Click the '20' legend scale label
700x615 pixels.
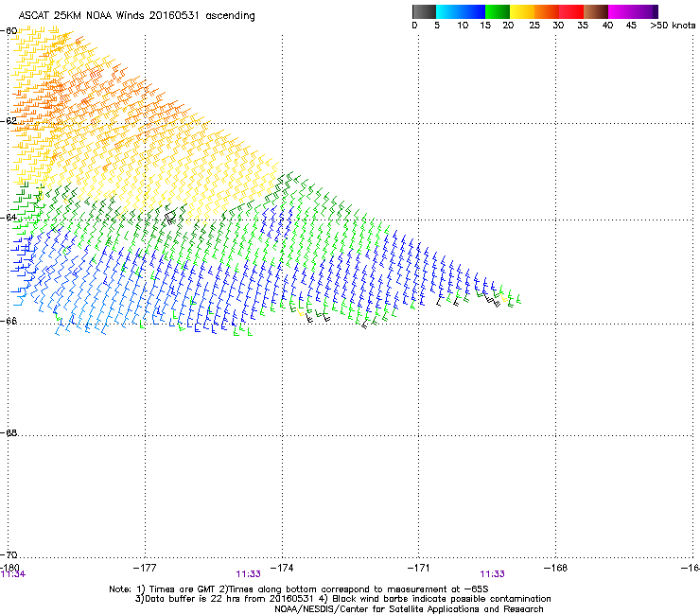(x=508, y=26)
